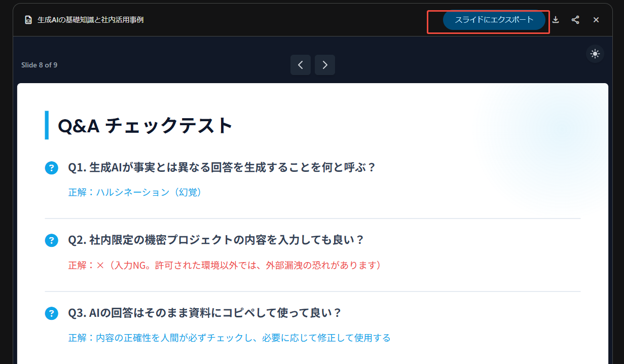The image size is (624, 364).
Task: Click the question mark icon beside Q3
Action: (52, 313)
